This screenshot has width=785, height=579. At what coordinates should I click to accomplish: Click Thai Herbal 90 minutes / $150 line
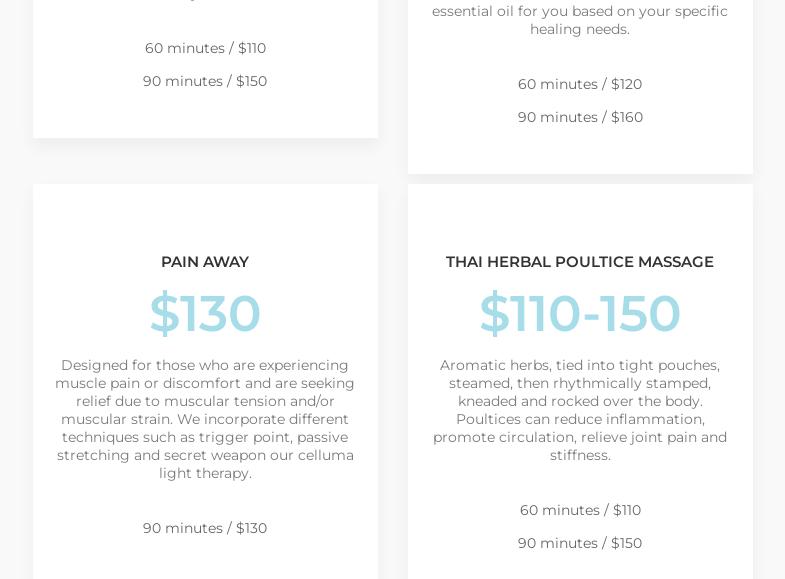pyautogui.click(x=580, y=543)
